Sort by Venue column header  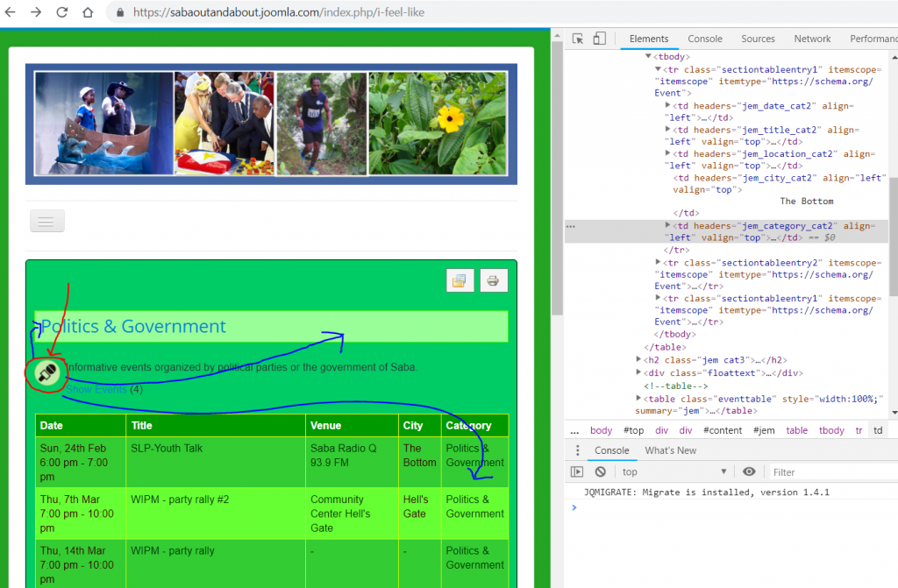(x=325, y=425)
